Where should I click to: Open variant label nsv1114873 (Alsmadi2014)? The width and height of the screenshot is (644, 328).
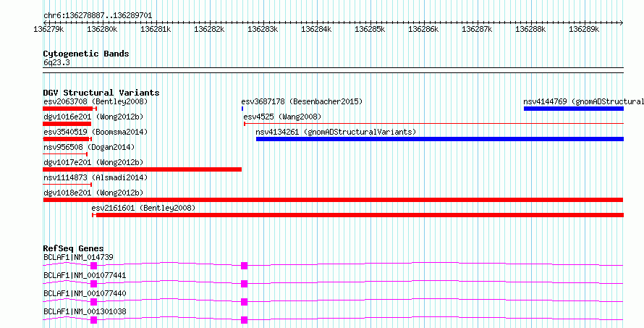click(96, 177)
